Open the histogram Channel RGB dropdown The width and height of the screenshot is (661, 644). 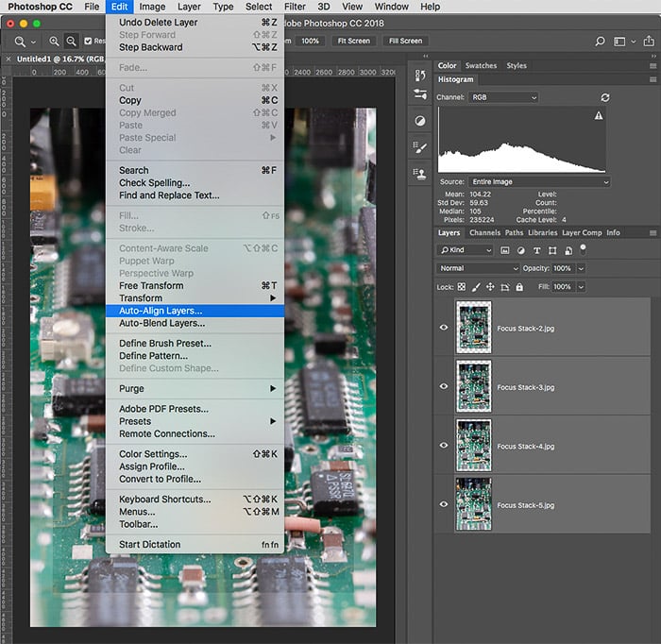point(503,97)
